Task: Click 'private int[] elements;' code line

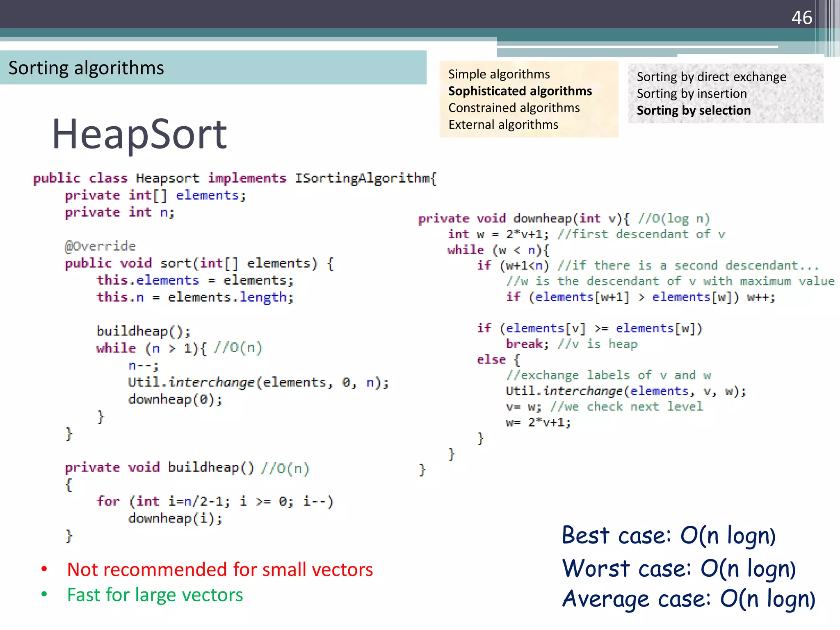Action: click(155, 196)
